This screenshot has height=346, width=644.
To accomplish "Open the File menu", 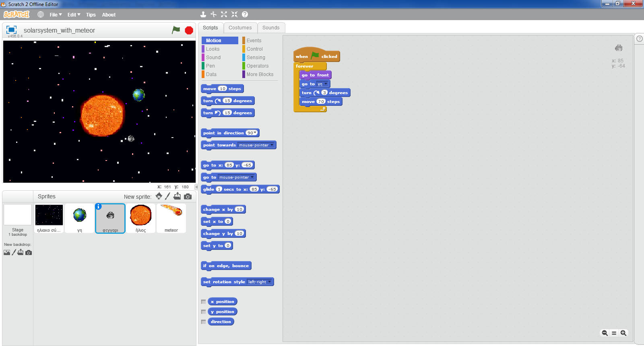I will [x=56, y=15].
